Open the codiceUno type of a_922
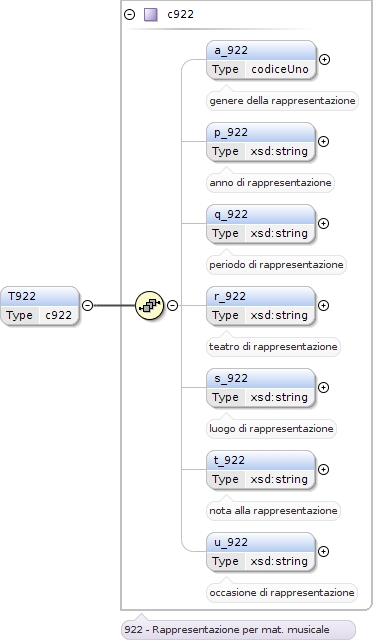 coord(280,69)
